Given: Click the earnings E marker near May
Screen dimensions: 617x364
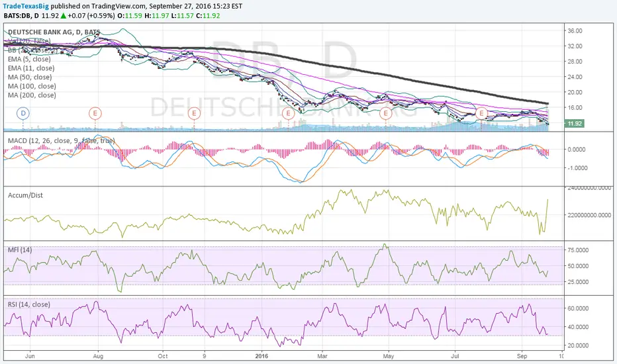Looking at the screenshot, I should tap(385, 114).
